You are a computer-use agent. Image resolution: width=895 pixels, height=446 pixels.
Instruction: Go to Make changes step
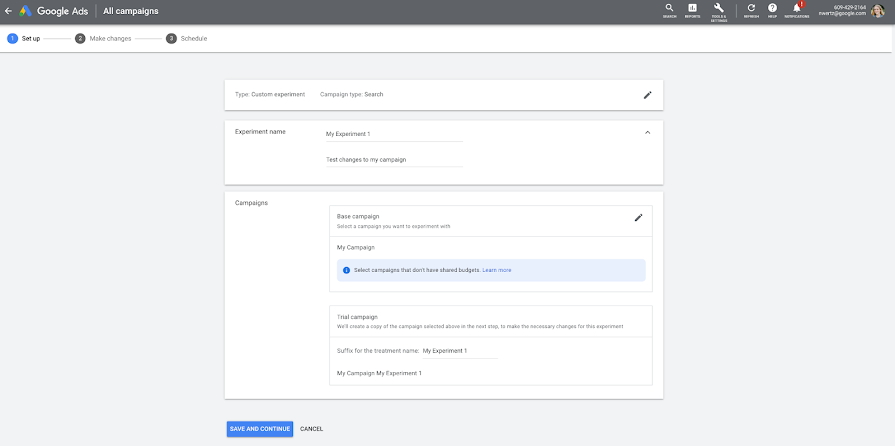(103, 38)
